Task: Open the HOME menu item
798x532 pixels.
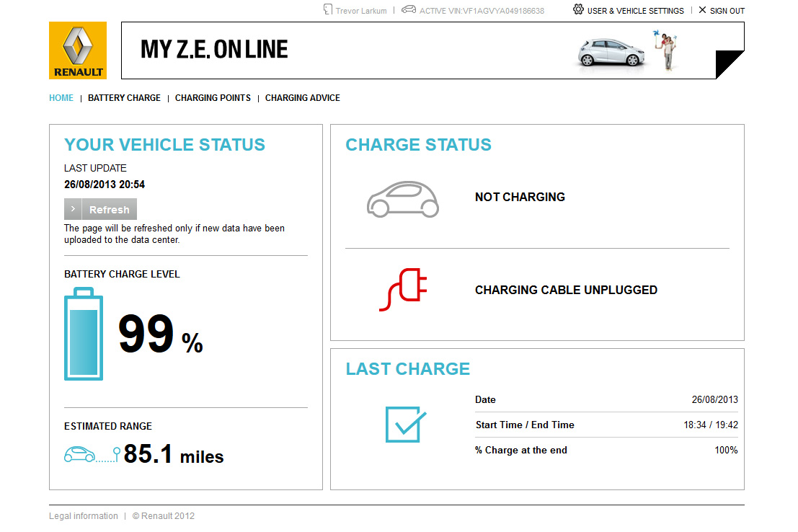Action: point(61,98)
